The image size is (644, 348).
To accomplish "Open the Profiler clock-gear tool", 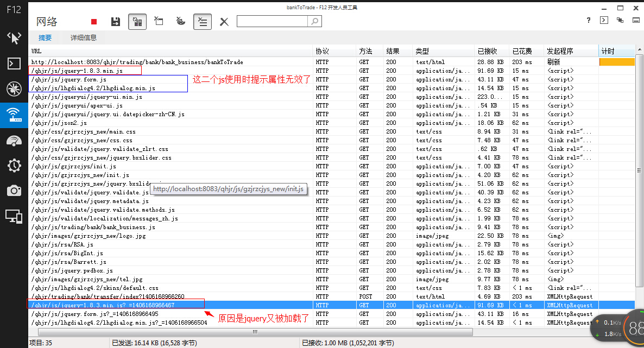I will pos(14,166).
